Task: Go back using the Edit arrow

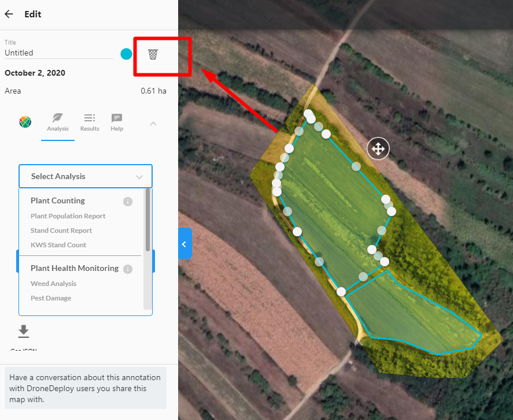Action: tap(9, 14)
